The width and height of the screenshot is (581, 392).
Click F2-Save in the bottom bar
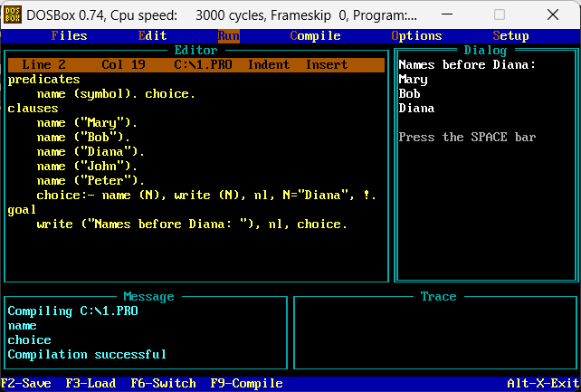point(26,383)
